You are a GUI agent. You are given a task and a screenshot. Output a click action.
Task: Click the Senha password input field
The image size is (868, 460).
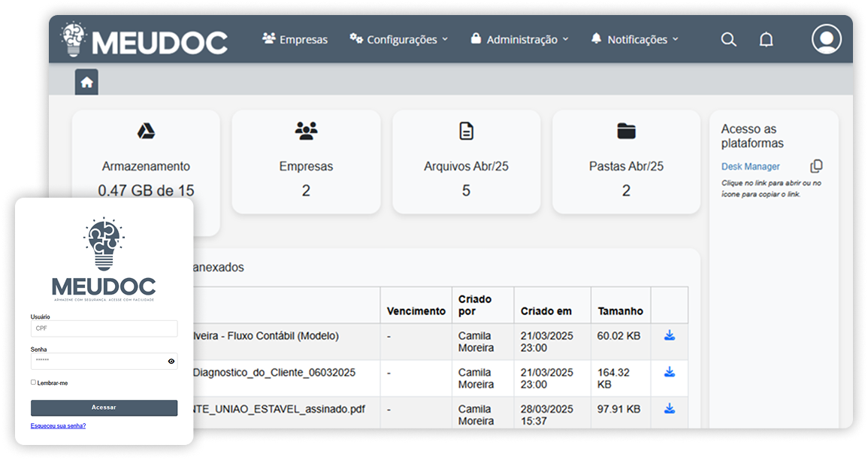tap(96, 362)
